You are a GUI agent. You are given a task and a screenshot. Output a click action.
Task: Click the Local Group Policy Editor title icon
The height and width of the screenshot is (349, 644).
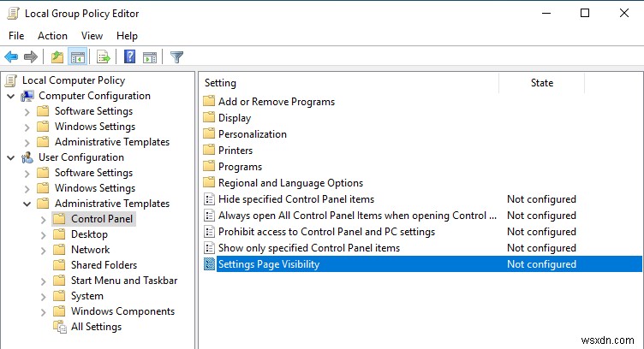coord(13,13)
